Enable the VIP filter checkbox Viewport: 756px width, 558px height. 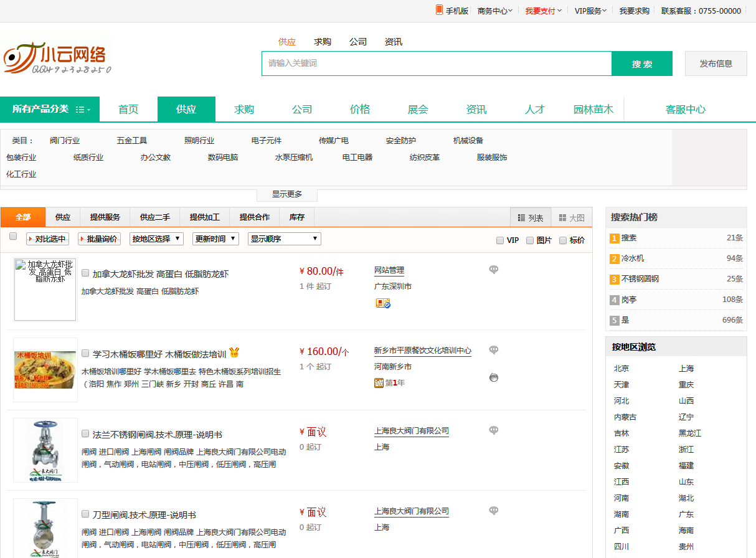(x=500, y=240)
